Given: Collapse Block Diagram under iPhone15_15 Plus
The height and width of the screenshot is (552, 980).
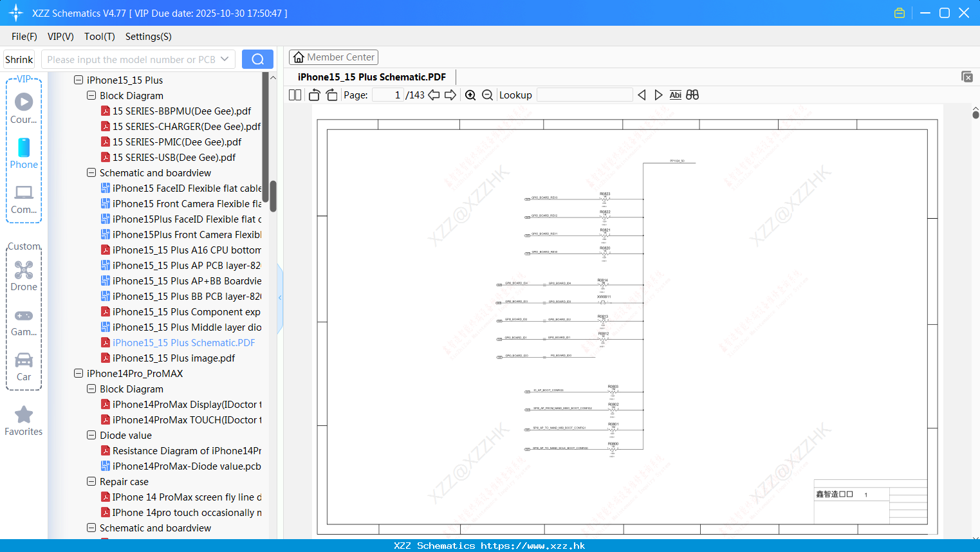Looking at the screenshot, I should (91, 95).
